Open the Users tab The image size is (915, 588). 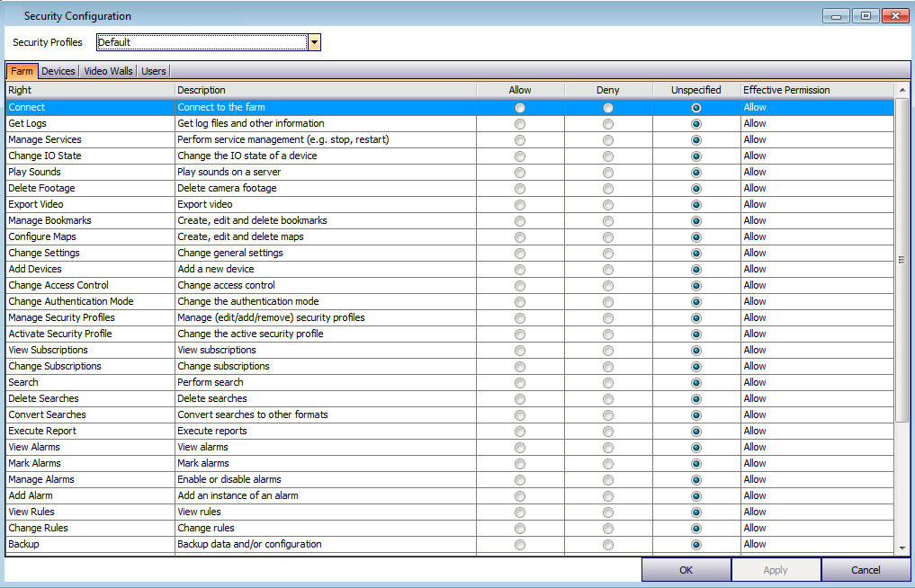coord(154,71)
